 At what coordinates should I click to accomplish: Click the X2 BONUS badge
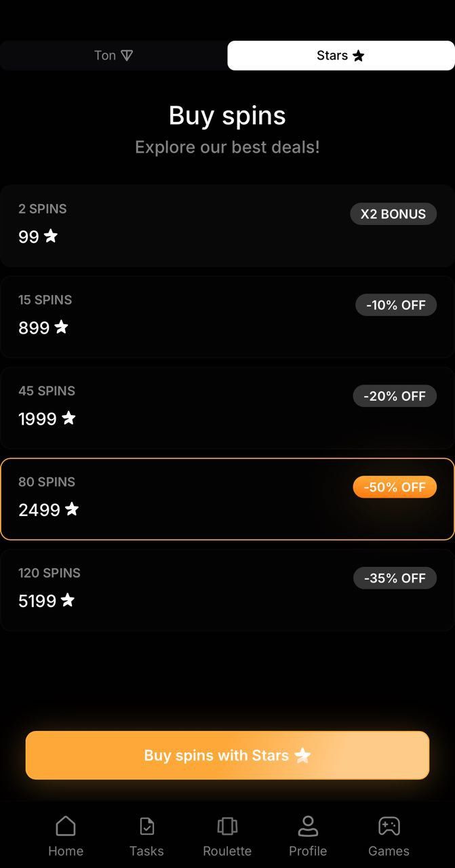393,214
